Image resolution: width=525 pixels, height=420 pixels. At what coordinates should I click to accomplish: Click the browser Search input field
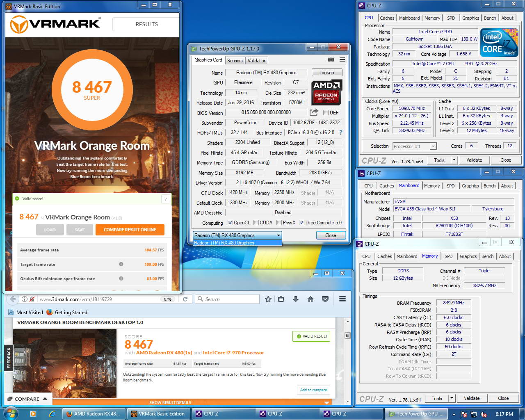point(227,299)
